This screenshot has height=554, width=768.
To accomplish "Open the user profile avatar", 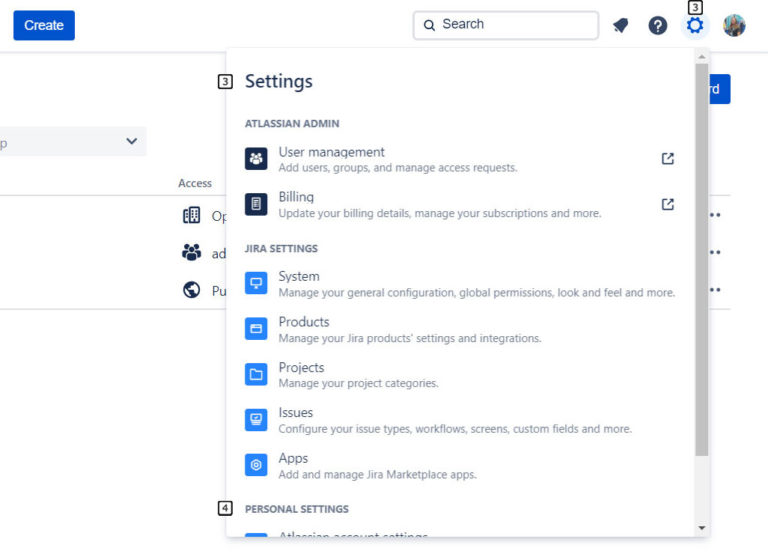I will [734, 25].
